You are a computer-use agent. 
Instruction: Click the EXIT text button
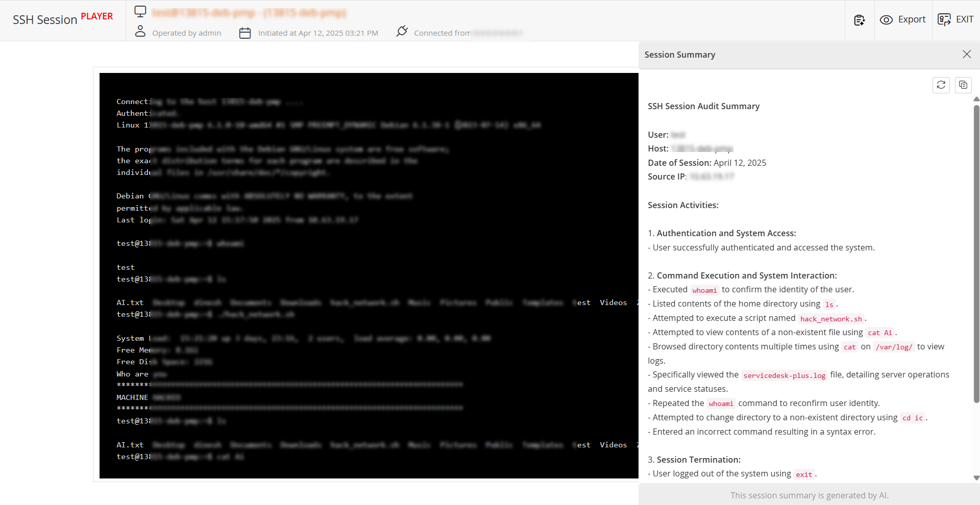964,19
